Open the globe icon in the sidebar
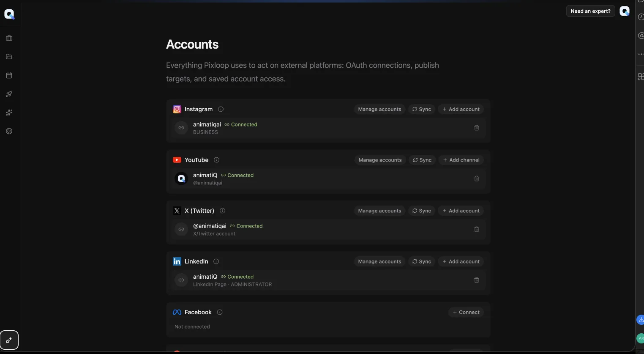The image size is (644, 354). pyautogui.click(x=9, y=131)
